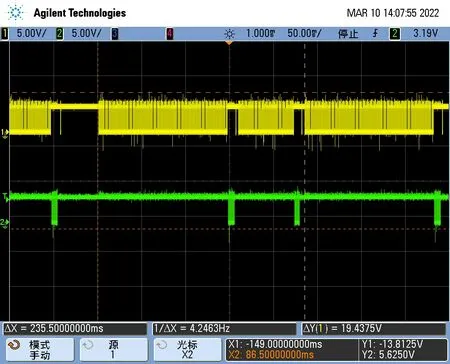
Task: Click the 3.19V trigger level value
Action: pyautogui.click(x=426, y=33)
